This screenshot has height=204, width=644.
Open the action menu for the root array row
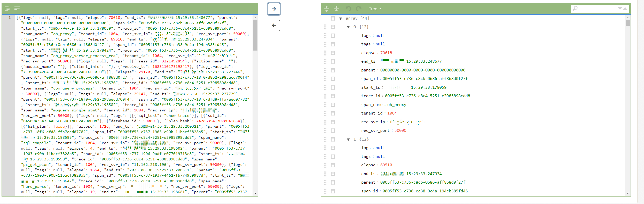click(333, 18)
